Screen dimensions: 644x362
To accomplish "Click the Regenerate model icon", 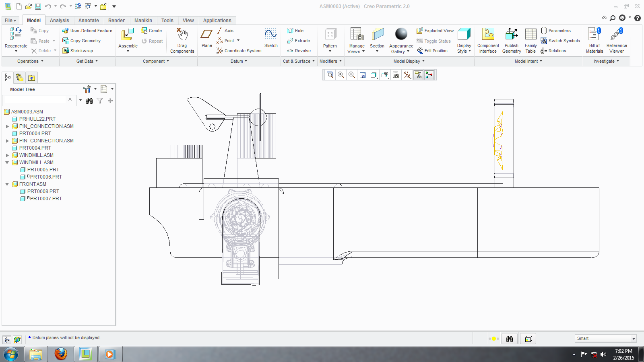I will click(x=16, y=35).
